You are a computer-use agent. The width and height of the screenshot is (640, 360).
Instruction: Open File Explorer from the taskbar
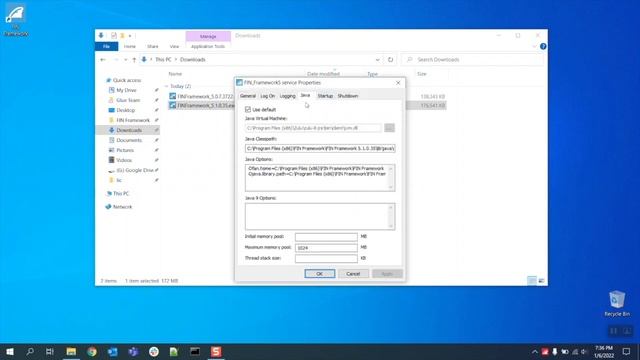click(71, 351)
